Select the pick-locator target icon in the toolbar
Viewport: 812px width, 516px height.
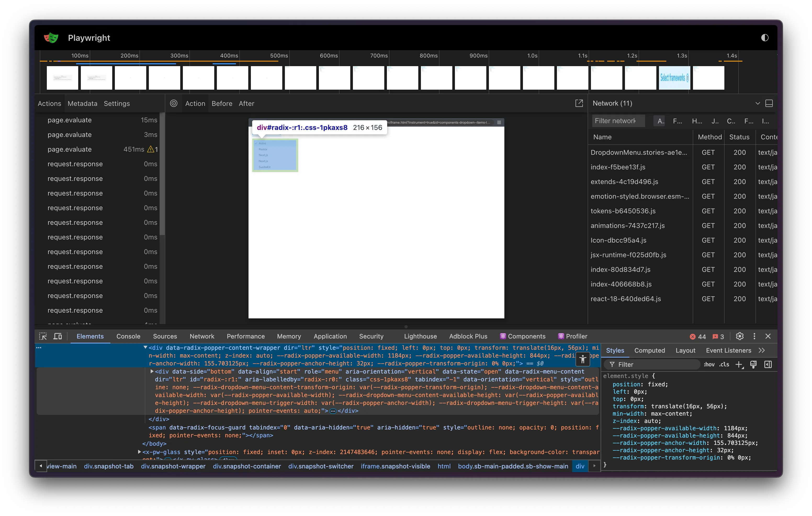pos(174,104)
